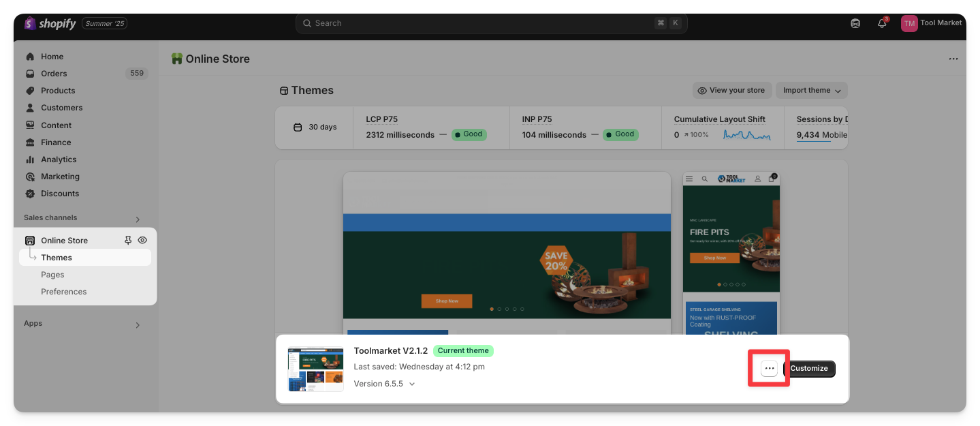
Task: Expand the Apps section
Action: [x=138, y=325]
